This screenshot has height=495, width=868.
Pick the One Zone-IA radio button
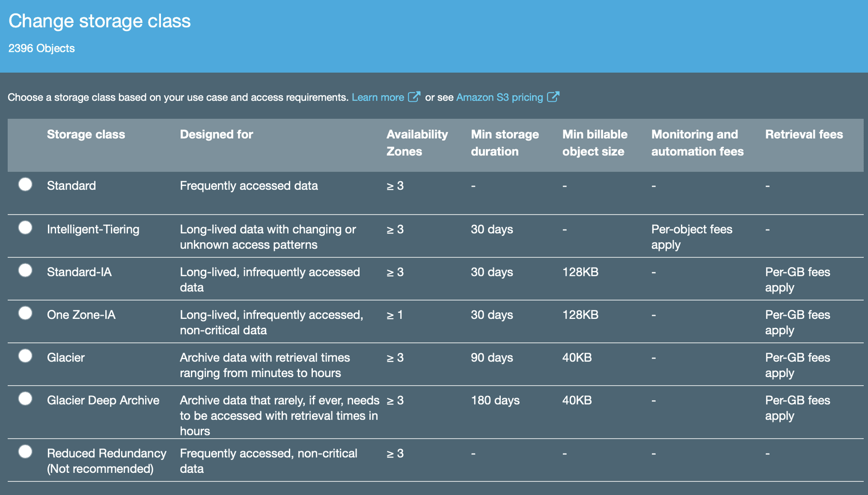point(25,313)
